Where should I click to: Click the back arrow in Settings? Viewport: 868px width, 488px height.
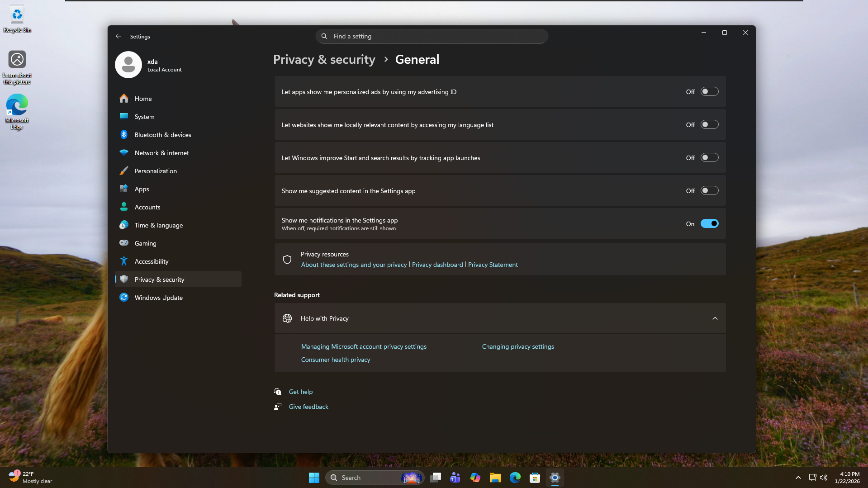pyautogui.click(x=119, y=36)
